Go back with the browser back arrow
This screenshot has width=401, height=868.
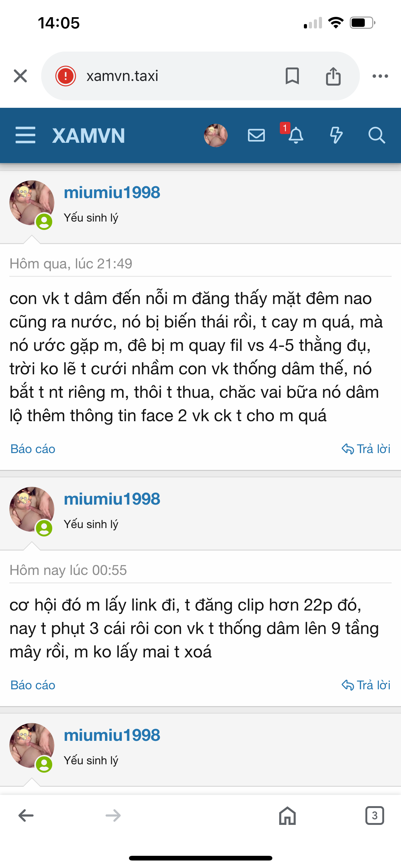(x=26, y=816)
